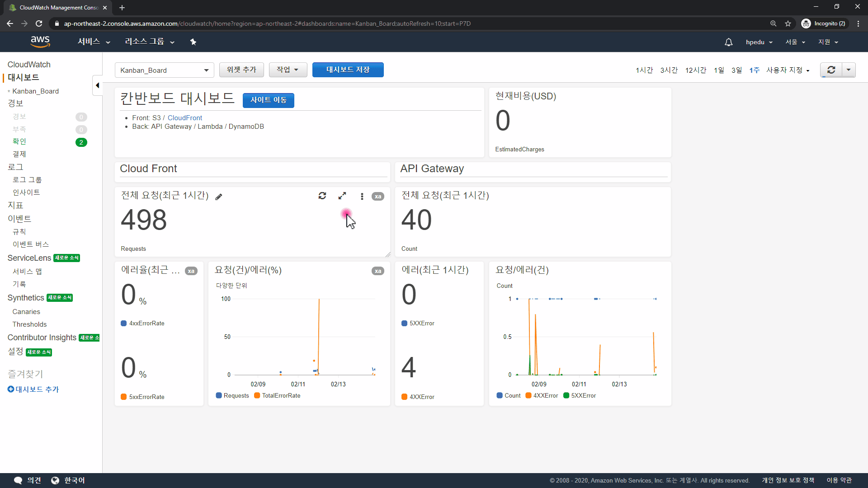Click the dashboard refresh icon button
This screenshot has width=868, height=488.
click(x=831, y=70)
